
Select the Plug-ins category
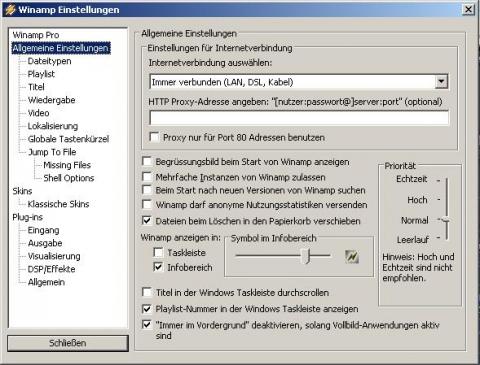pyautogui.click(x=28, y=217)
